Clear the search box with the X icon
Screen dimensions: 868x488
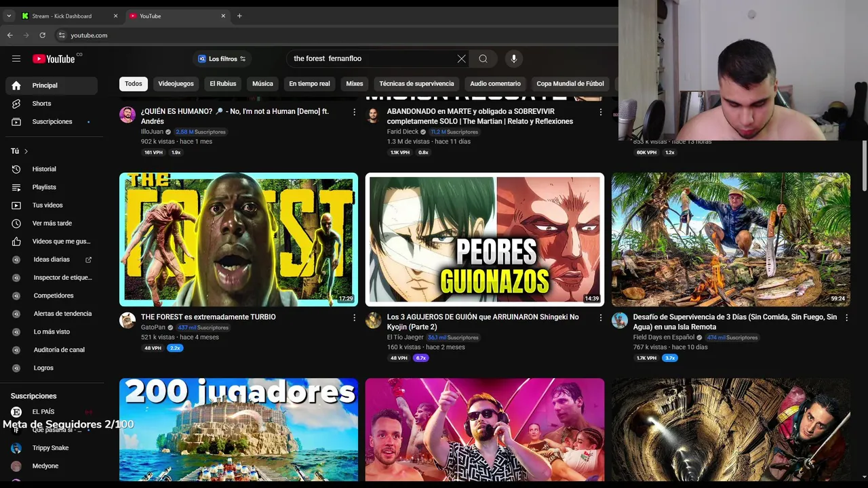tap(462, 59)
